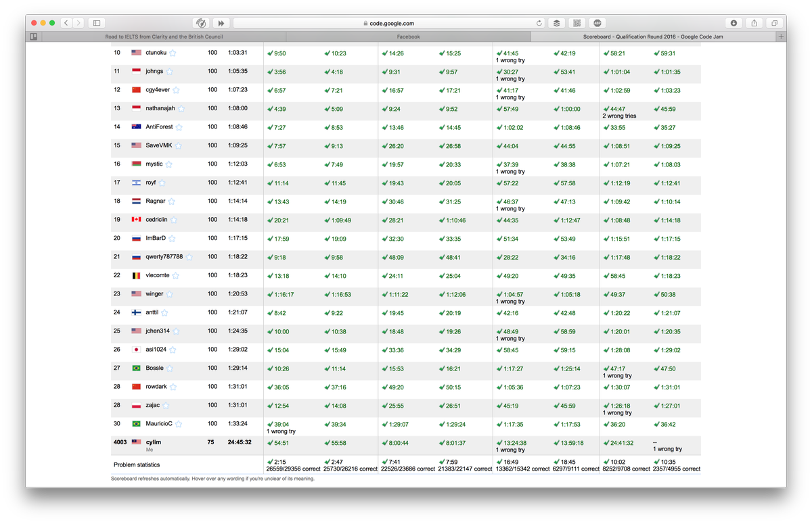Click the Australia flag next to AntiForest

[136, 127]
